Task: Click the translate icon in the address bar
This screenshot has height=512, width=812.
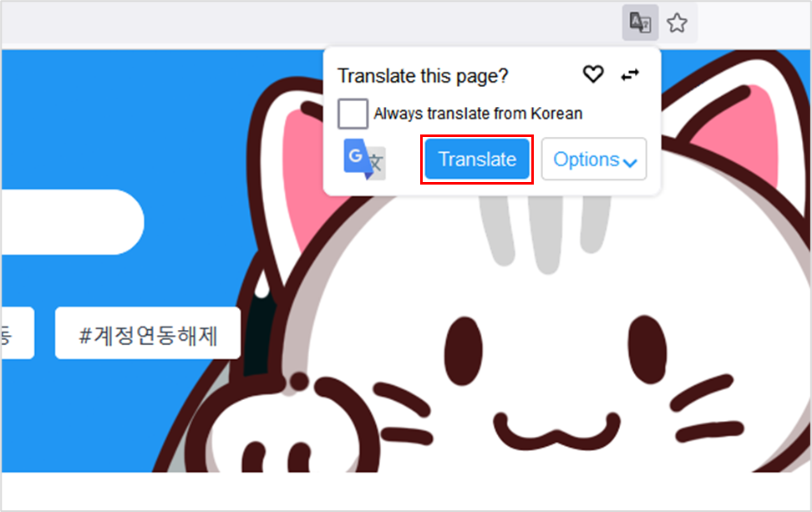Action: point(640,23)
